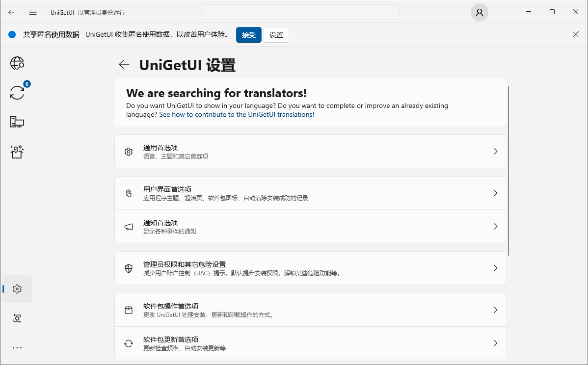
Task: Click the blue info icon in the banner
Action: coord(12,34)
